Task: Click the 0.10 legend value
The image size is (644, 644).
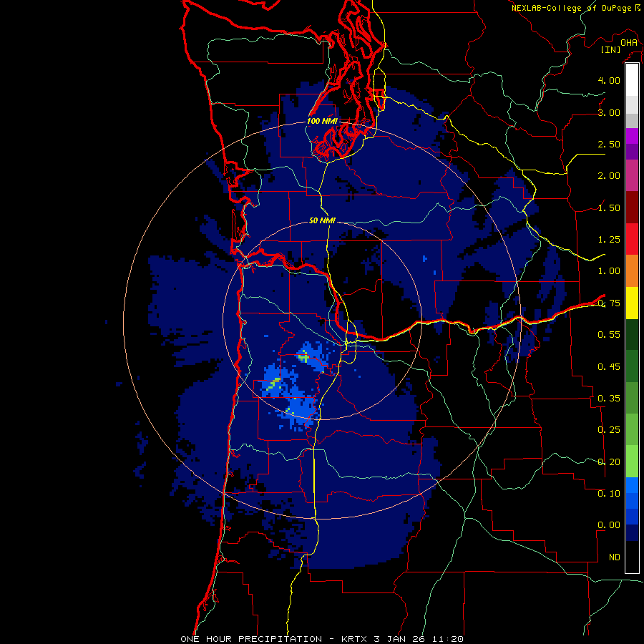Action: click(x=609, y=494)
